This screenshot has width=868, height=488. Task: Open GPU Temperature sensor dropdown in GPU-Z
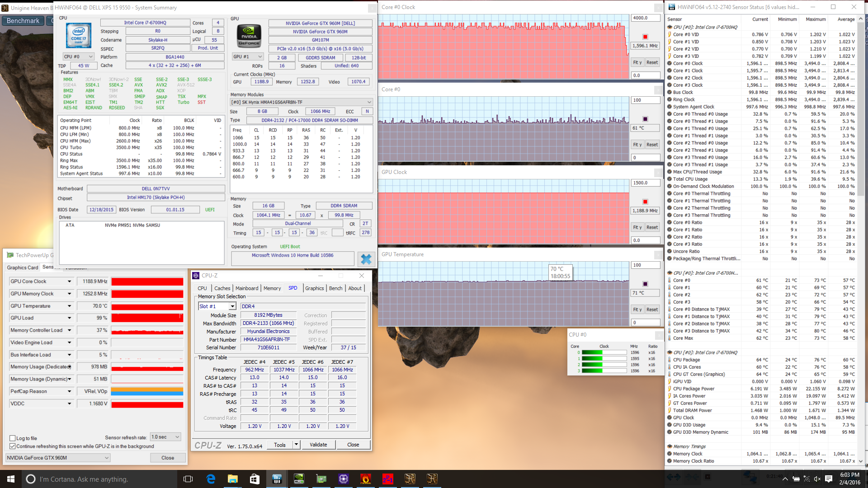70,306
